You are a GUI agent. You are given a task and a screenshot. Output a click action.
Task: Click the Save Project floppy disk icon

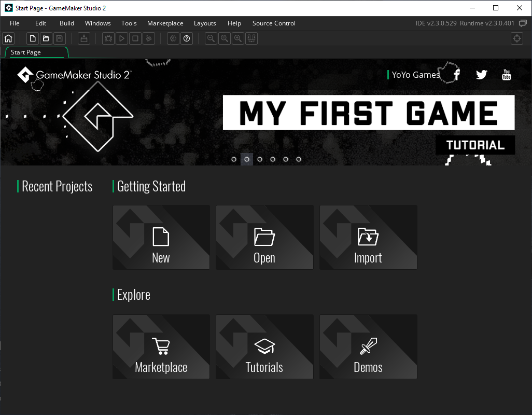coord(60,38)
